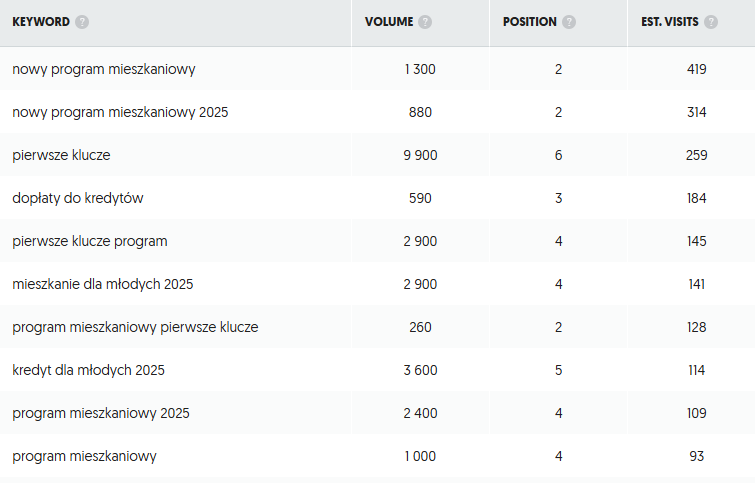This screenshot has height=483, width=755.
Task: Click the help icon beside POSITION header
Action: [569, 22]
